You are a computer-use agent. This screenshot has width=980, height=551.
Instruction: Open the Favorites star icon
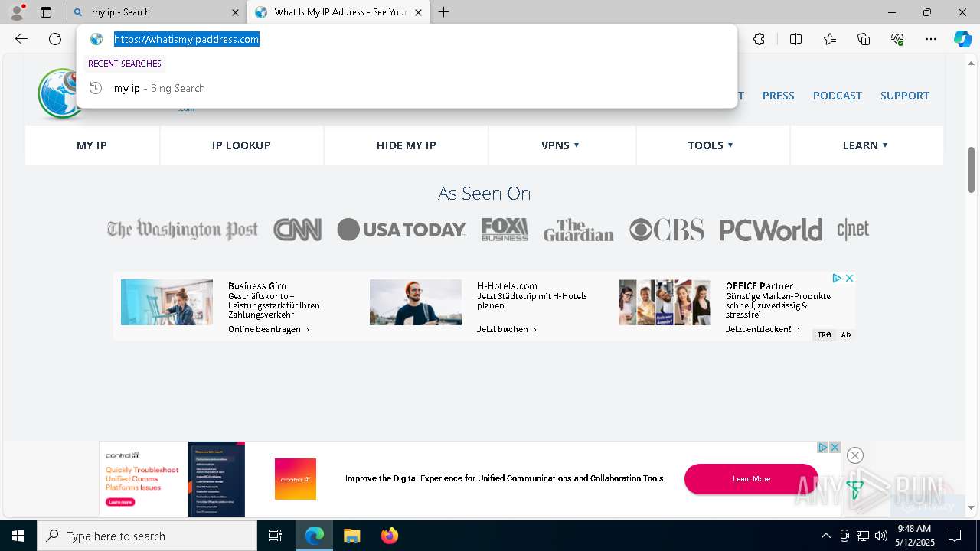point(830,39)
